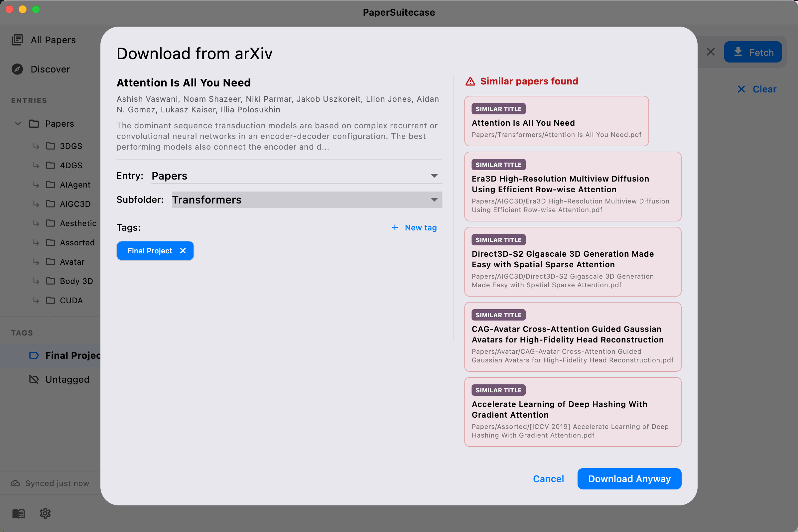Click the book/documentation icon at bottom left
Screen dimensions: 798x532
(x=18, y=513)
